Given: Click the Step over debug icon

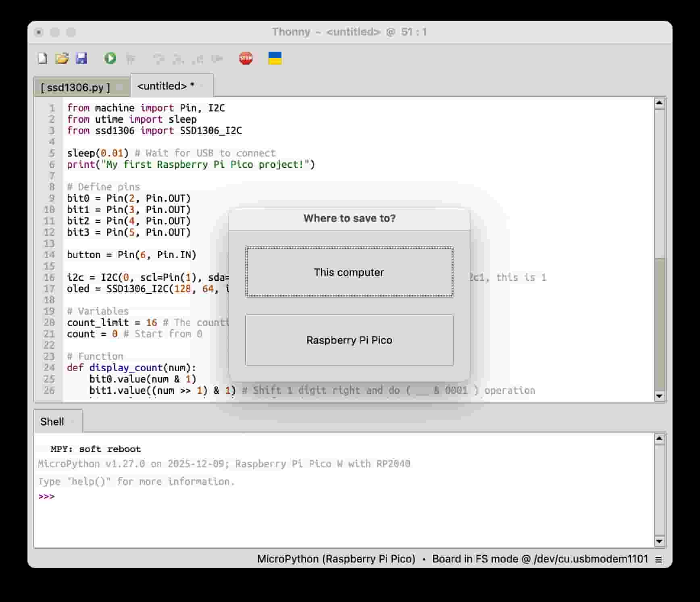Looking at the screenshot, I should tap(158, 59).
